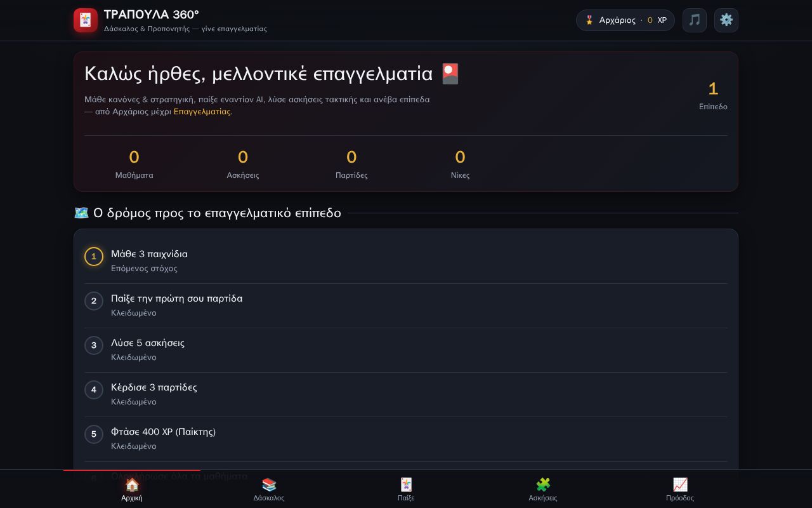Click the card emoji next to welcome heading
812x508 pixels.
[x=450, y=74]
